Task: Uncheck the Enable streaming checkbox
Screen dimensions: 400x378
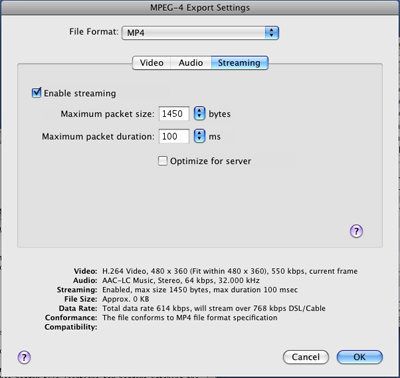Action: coord(36,93)
